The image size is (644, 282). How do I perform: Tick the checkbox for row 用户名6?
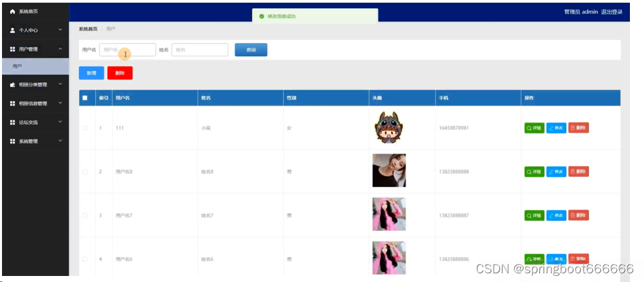pyautogui.click(x=85, y=259)
